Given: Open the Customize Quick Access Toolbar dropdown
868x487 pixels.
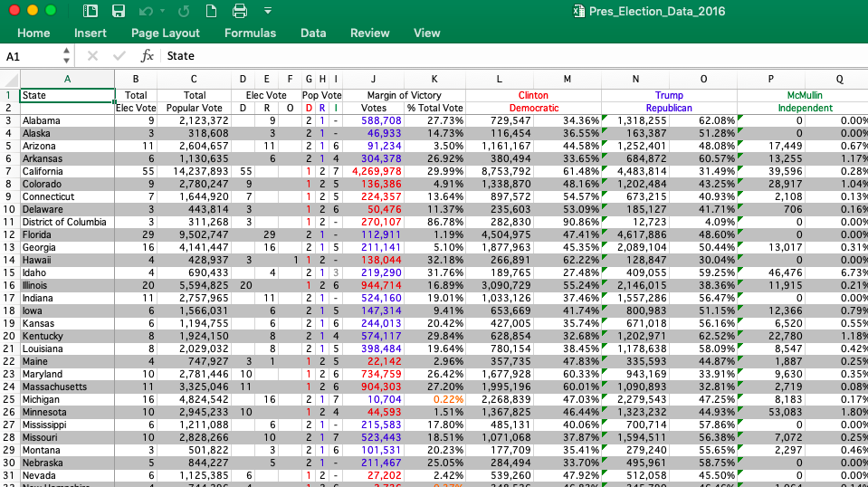Looking at the screenshot, I should click(268, 11).
